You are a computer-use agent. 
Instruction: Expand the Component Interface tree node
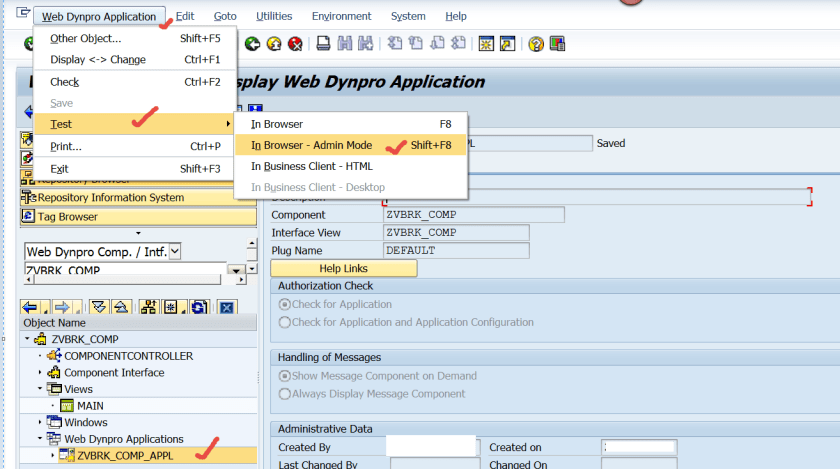[41, 373]
